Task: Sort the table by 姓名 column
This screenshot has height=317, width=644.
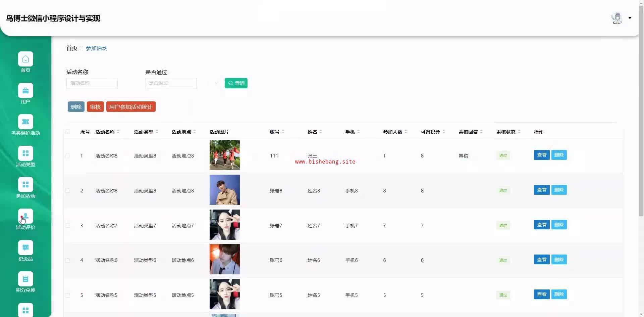Action: point(321,132)
